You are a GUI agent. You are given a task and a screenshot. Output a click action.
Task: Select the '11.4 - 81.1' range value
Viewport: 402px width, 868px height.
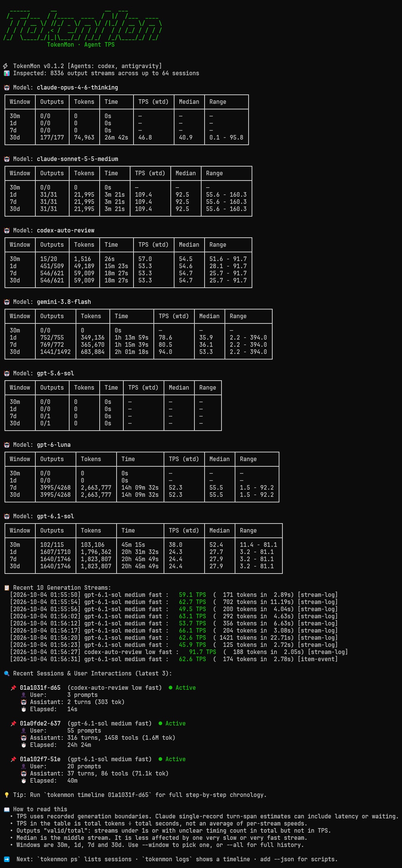tap(258, 545)
